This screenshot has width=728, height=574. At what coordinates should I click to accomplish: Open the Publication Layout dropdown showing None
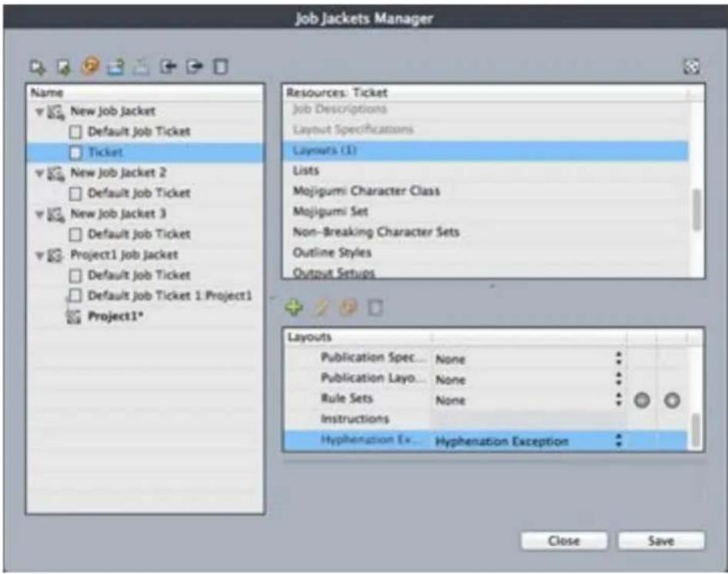pos(529,379)
